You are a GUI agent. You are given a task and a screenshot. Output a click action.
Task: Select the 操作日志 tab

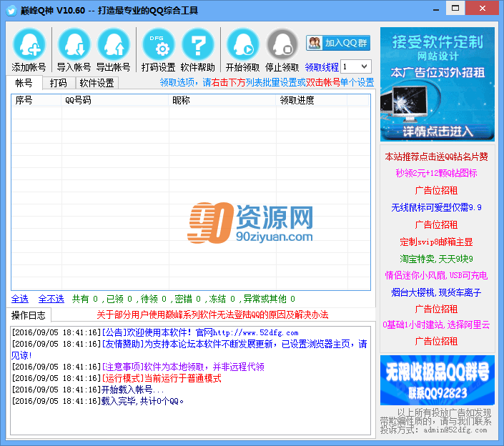tap(29, 315)
